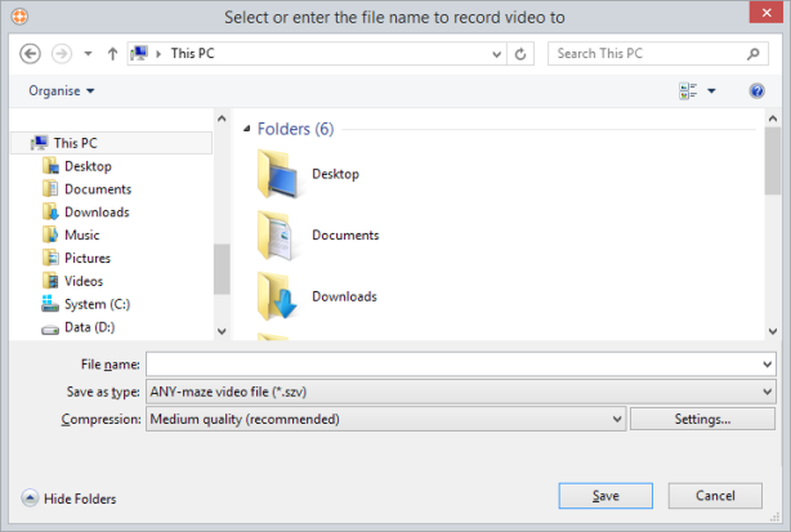Collapse the Folders (6) group
791x532 pixels.
[x=247, y=129]
